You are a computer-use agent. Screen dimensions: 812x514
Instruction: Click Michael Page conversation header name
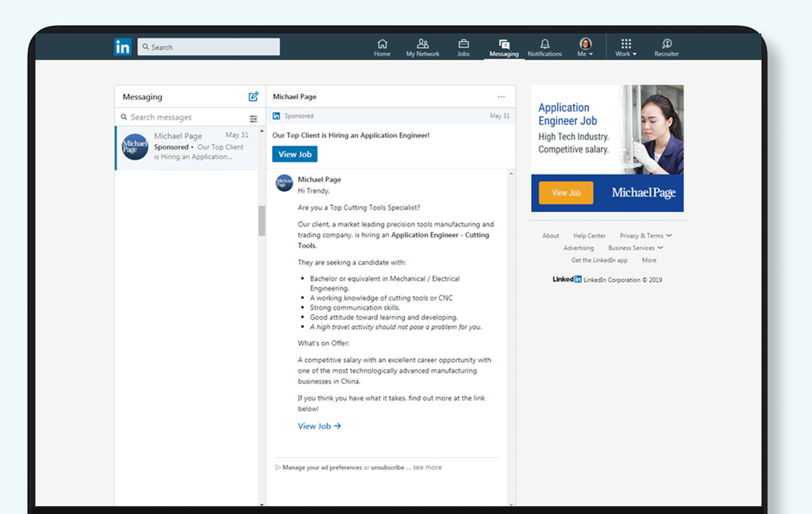point(294,96)
